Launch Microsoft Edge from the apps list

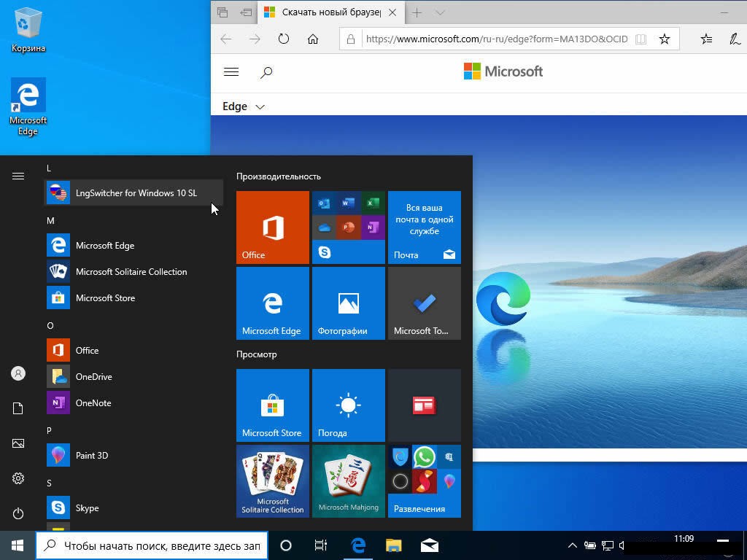[133, 245]
